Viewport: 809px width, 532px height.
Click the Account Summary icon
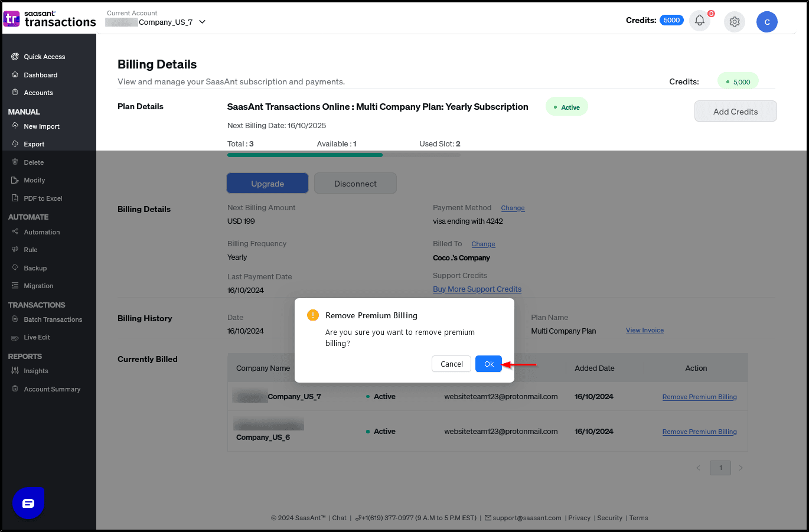15,389
